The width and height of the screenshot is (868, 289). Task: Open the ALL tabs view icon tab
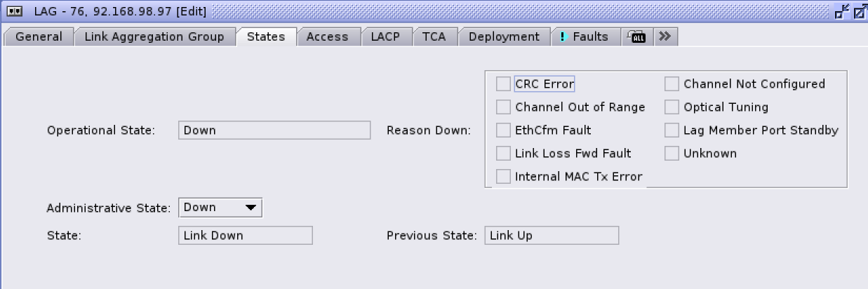[638, 37]
